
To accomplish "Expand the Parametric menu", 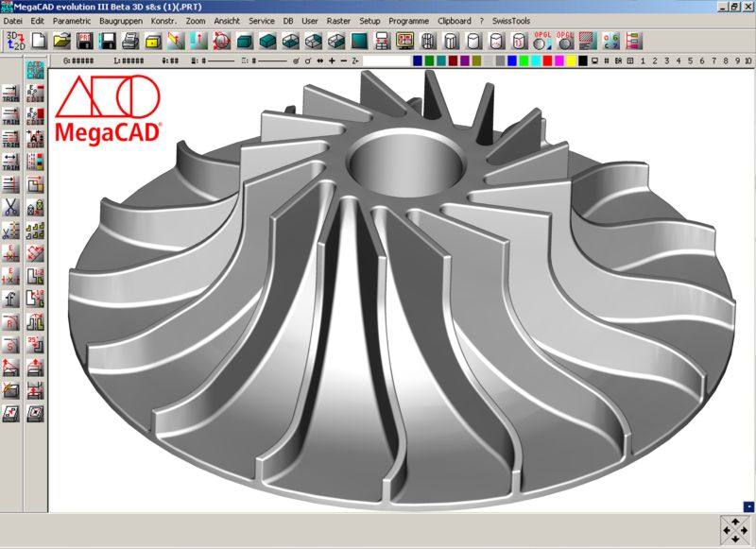I will click(x=73, y=20).
